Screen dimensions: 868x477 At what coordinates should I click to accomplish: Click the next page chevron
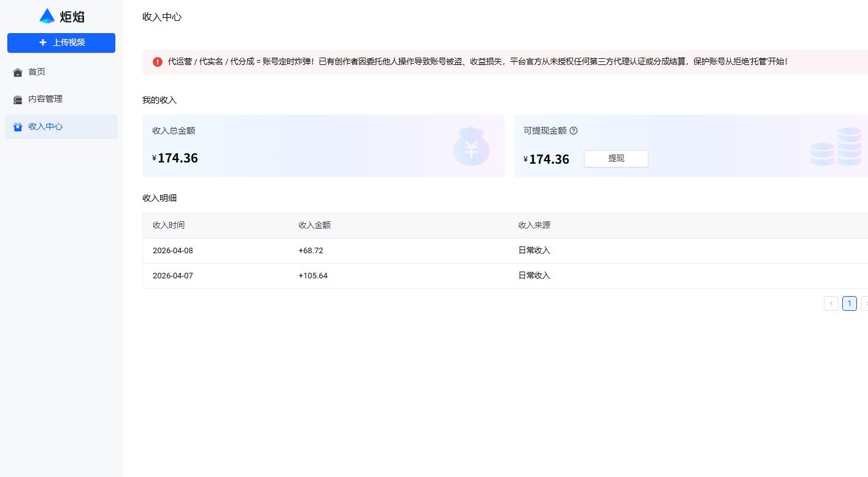pyautogui.click(x=865, y=303)
